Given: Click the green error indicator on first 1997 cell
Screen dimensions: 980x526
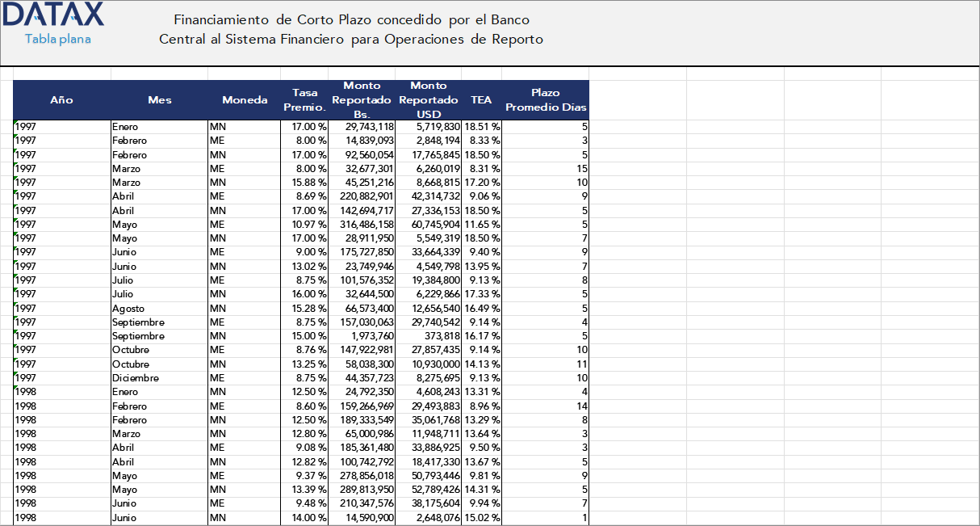Looking at the screenshot, I should point(15,122).
